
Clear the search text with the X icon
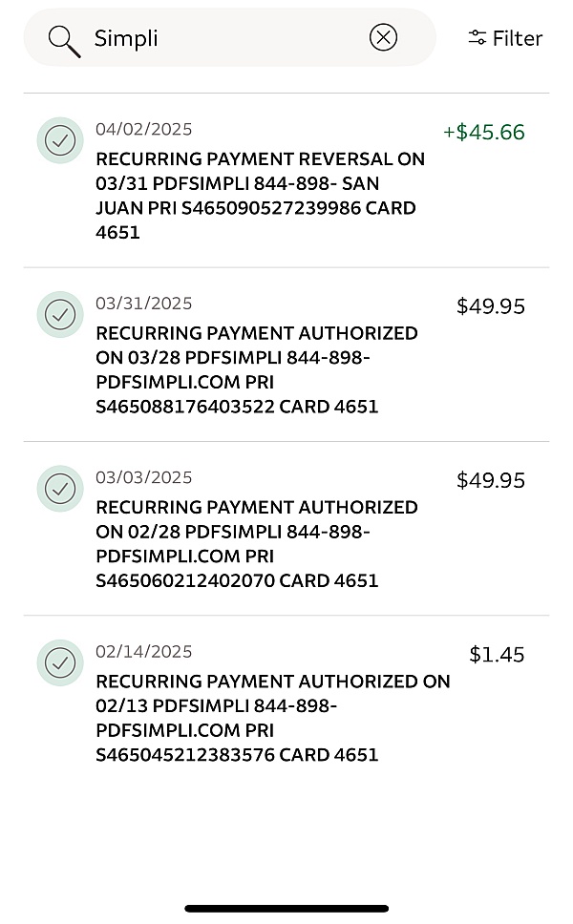[383, 38]
